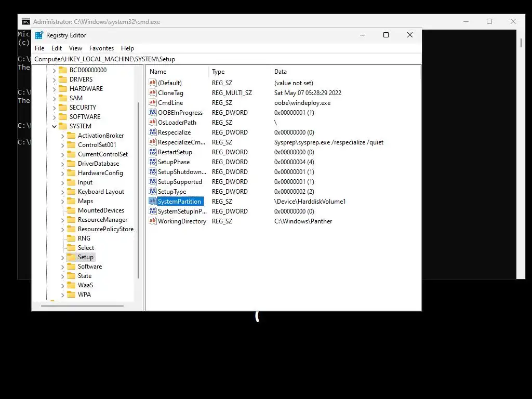Expand the WPA subkey
The height and width of the screenshot is (399, 532).
[62, 295]
